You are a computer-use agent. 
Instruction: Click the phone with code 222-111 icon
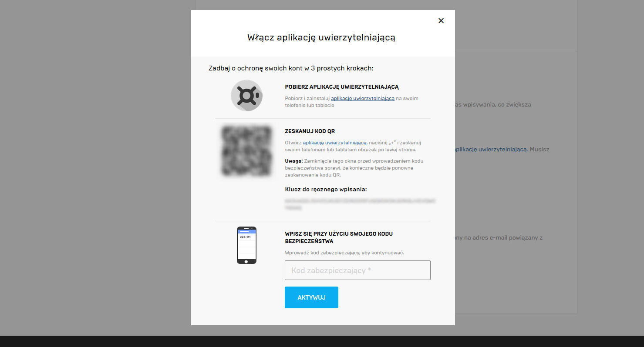[246, 245]
